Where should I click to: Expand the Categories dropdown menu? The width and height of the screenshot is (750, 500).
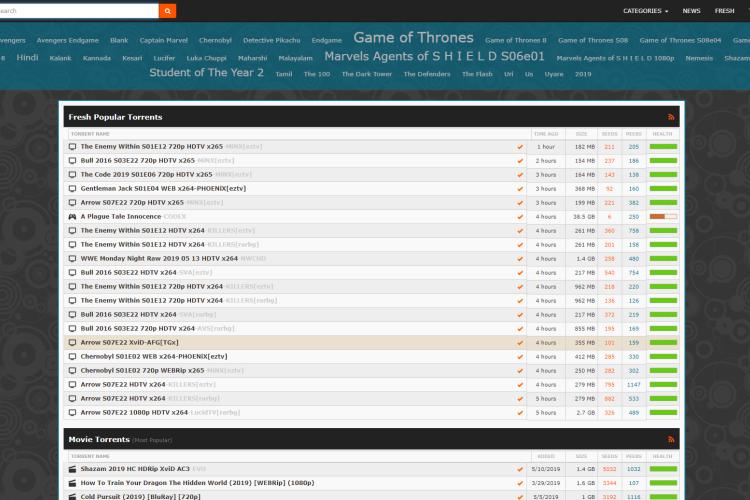coord(645,11)
